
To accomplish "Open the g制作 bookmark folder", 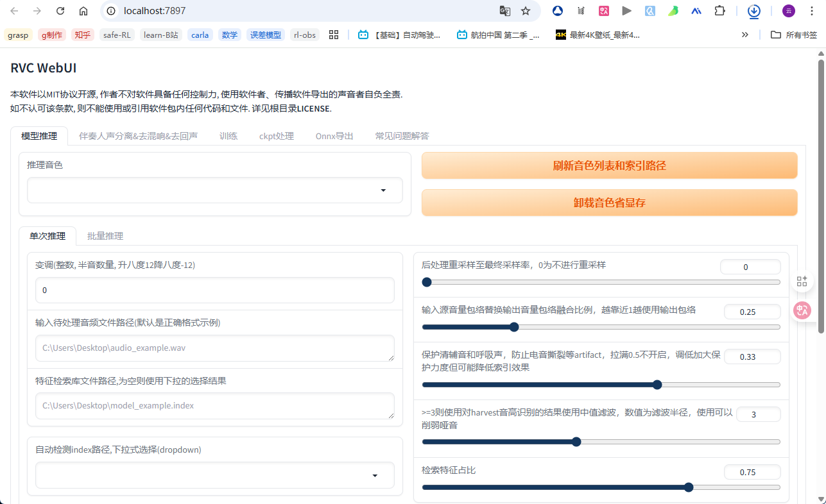I will 52,35.
